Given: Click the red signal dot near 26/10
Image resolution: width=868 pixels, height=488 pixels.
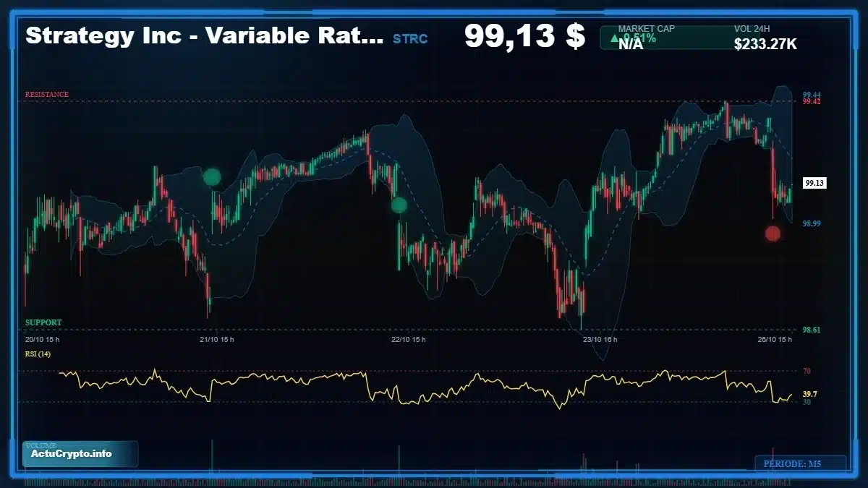Looking at the screenshot, I should [773, 234].
